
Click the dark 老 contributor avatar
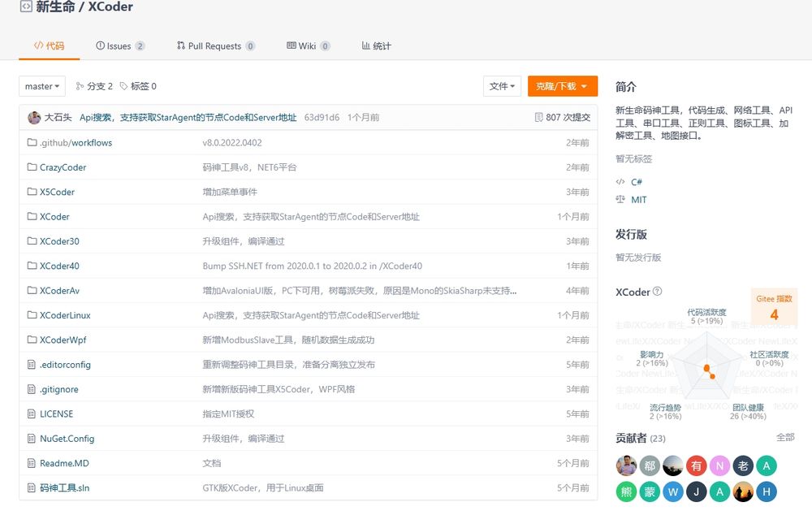[x=743, y=466]
